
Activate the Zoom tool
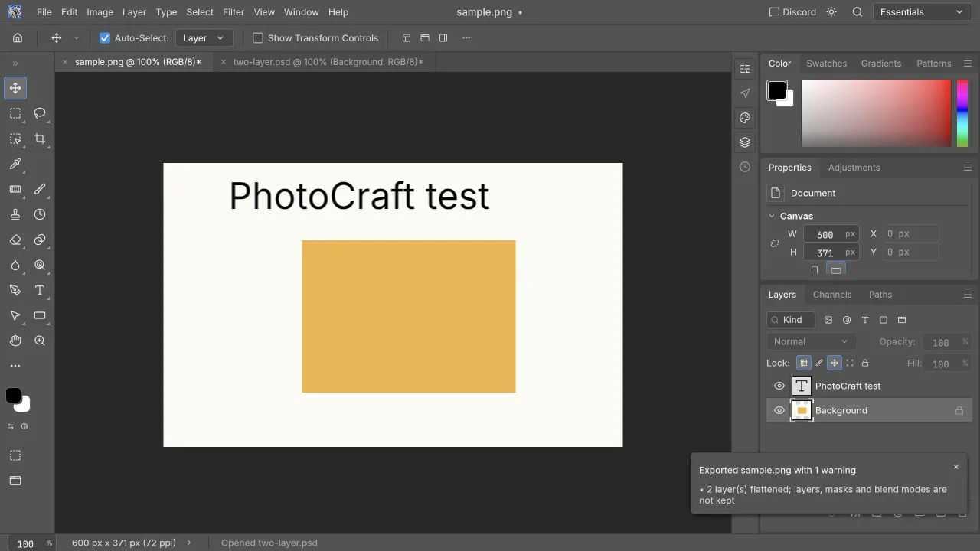click(40, 341)
